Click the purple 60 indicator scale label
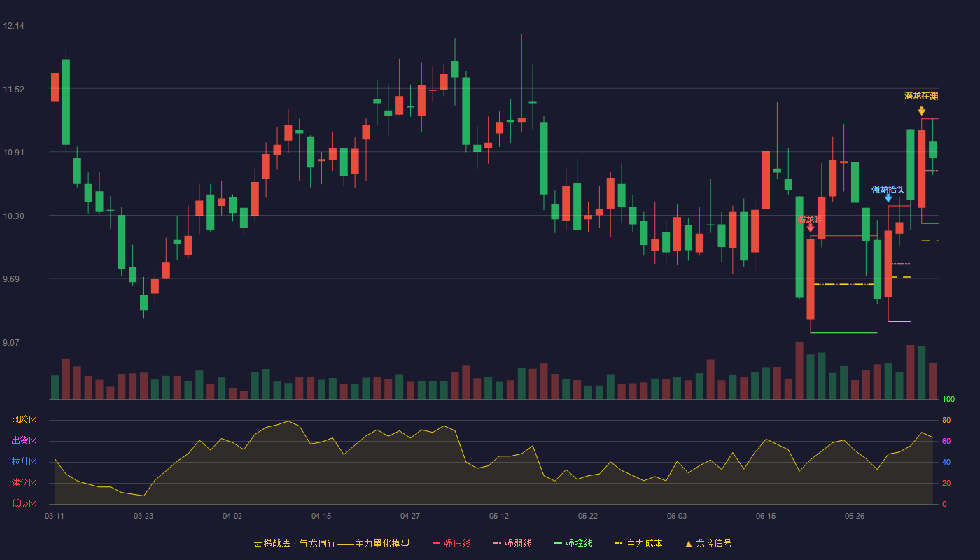Image resolution: width=980 pixels, height=560 pixels. pos(946,441)
